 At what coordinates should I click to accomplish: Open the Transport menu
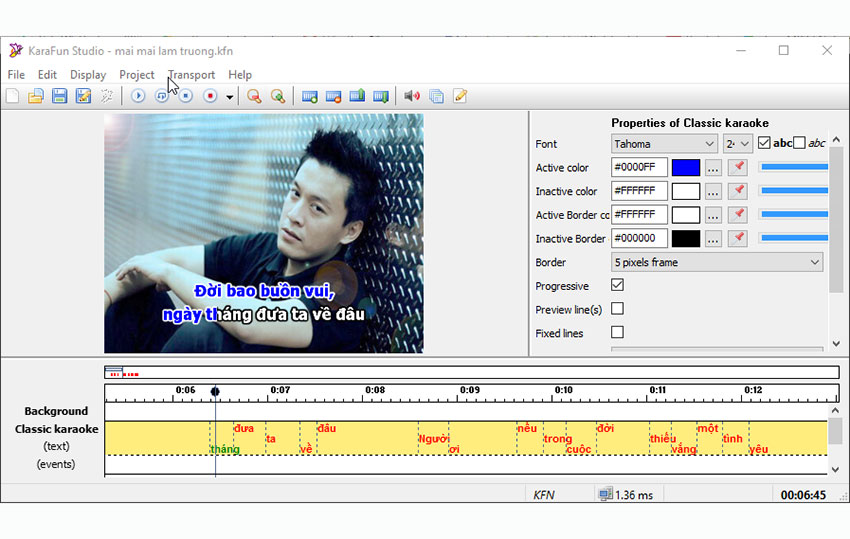(x=191, y=75)
